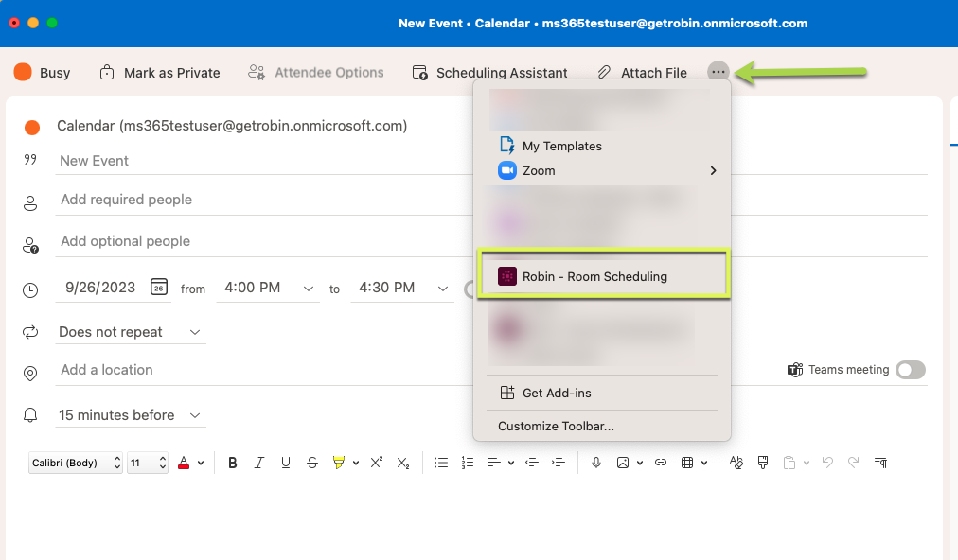
Task: Open the Calibri (Body) font dropdown
Action: click(x=76, y=463)
